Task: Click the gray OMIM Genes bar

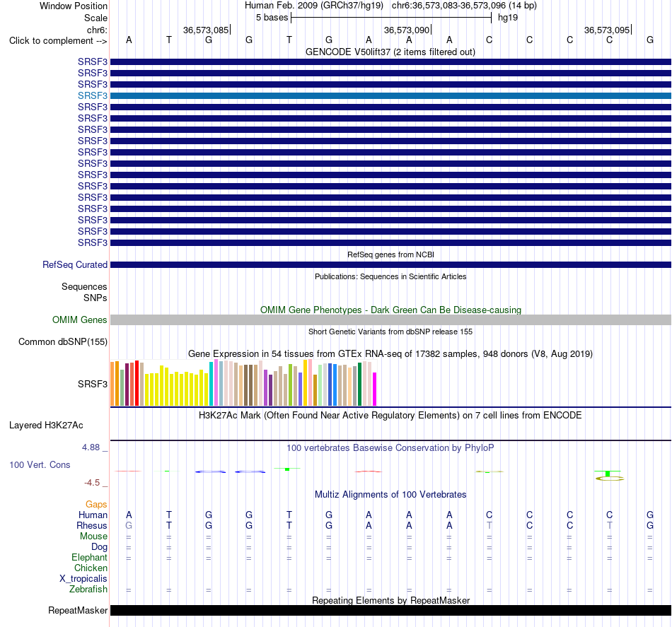Action: 390,320
